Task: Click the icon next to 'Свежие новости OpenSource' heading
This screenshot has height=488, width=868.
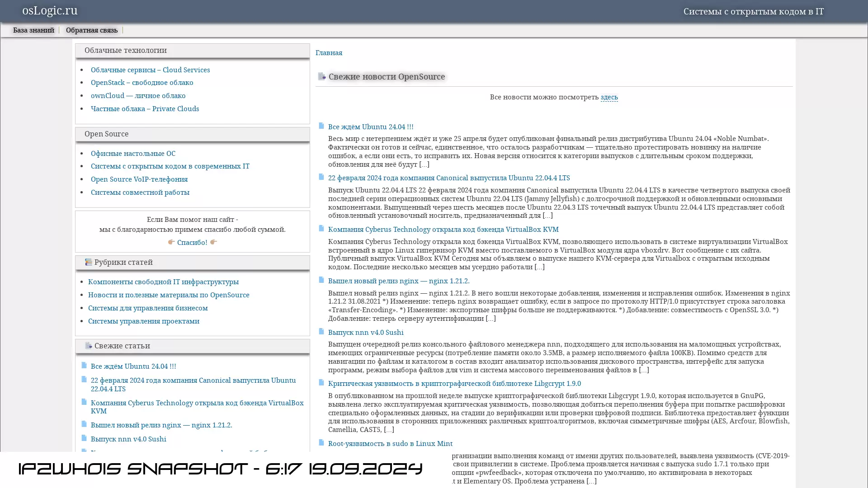Action: (322, 76)
